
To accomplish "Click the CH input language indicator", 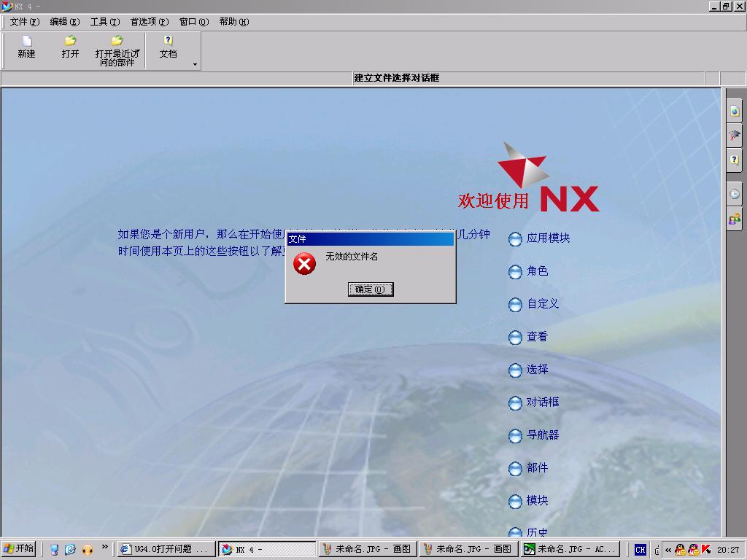I will pyautogui.click(x=640, y=550).
